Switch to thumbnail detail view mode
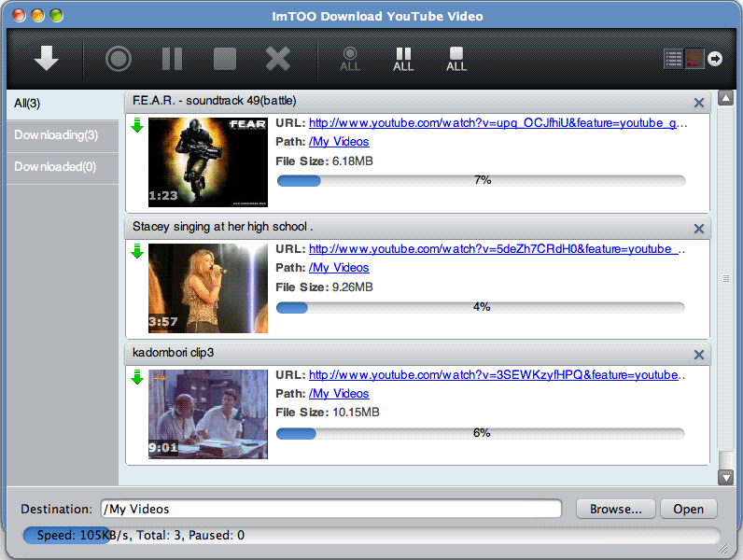 [694, 59]
